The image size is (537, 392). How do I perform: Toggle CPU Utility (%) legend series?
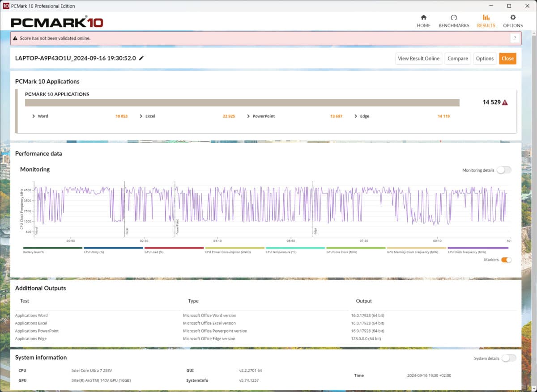coord(113,250)
